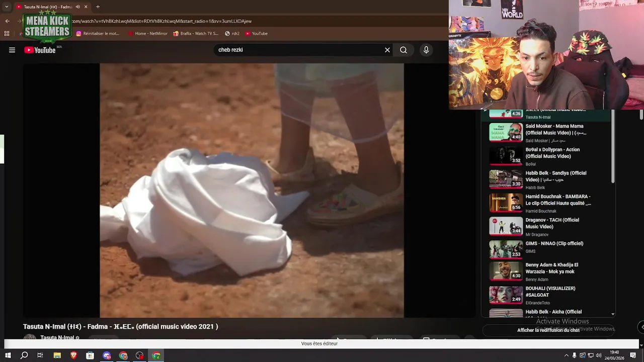Play Habib Belk - Sandiya thumbnail
The image size is (644, 362).
click(506, 179)
